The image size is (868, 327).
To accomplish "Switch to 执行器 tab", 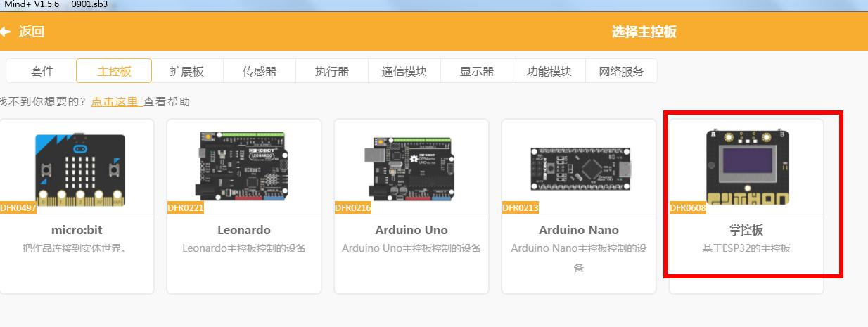I will pos(332,71).
